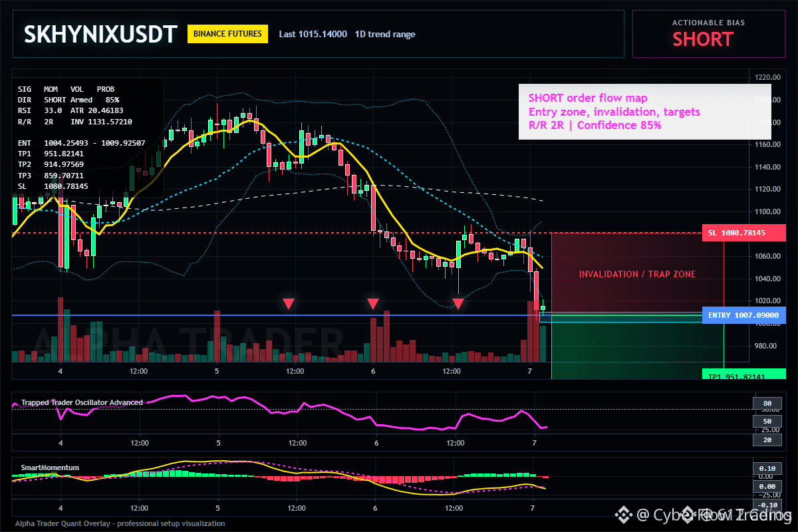Image resolution: width=798 pixels, height=532 pixels.
Task: Click the SKHYNIXUSDT symbol title
Action: click(x=101, y=34)
